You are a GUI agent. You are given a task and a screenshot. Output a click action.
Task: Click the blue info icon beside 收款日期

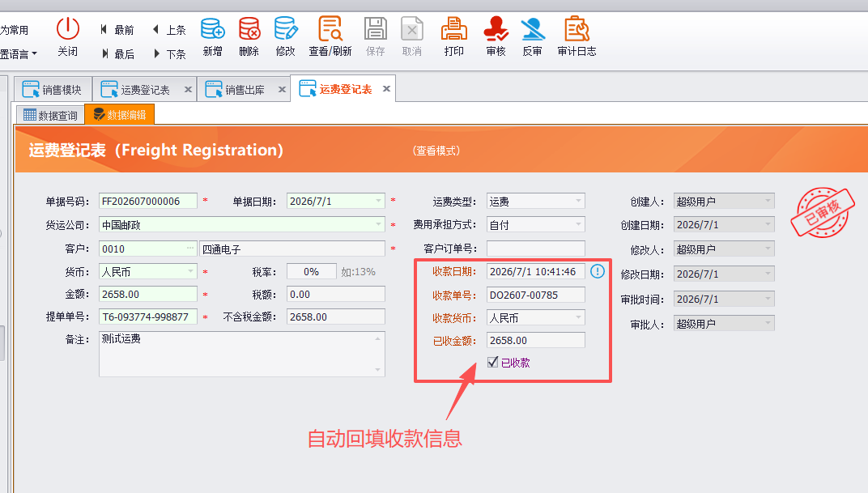point(598,271)
